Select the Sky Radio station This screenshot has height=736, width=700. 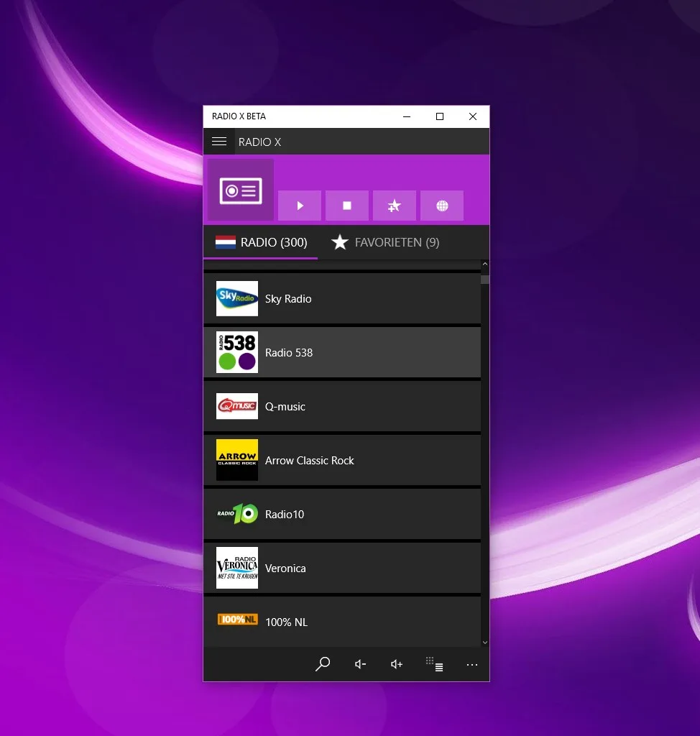342,298
